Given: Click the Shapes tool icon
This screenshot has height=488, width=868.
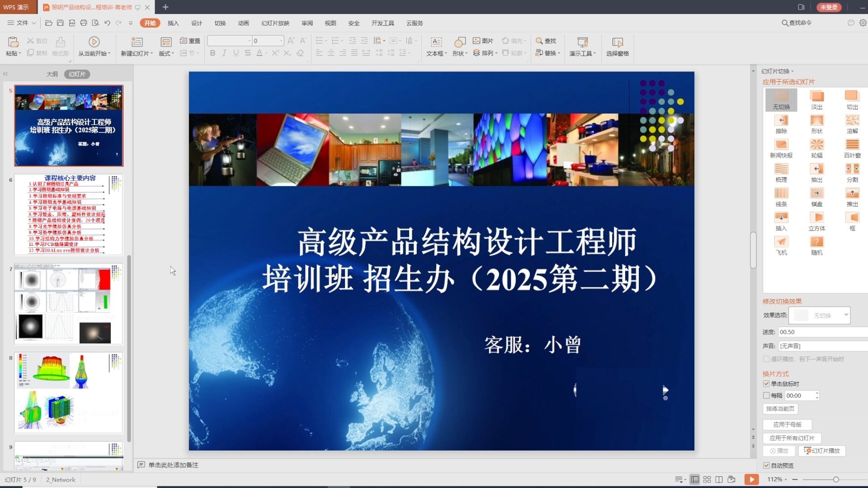Looking at the screenshot, I should pos(460,42).
